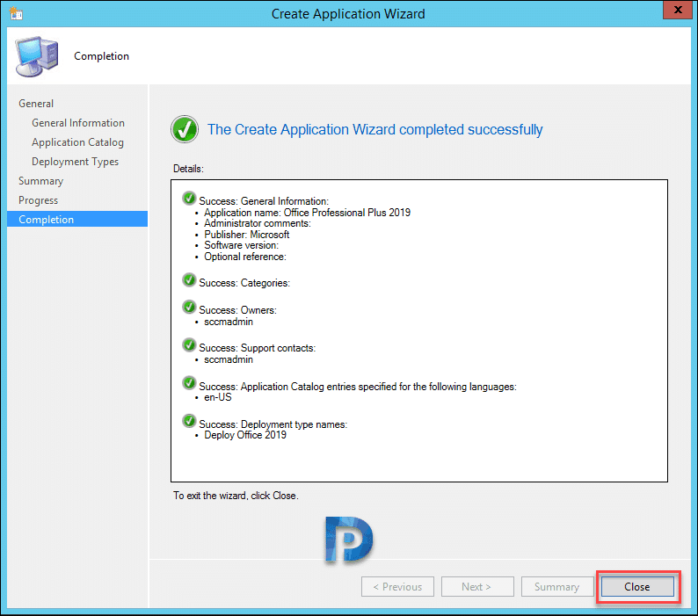Click the 'Publisher: Microsoft' line
698x616 pixels.
pos(247,235)
